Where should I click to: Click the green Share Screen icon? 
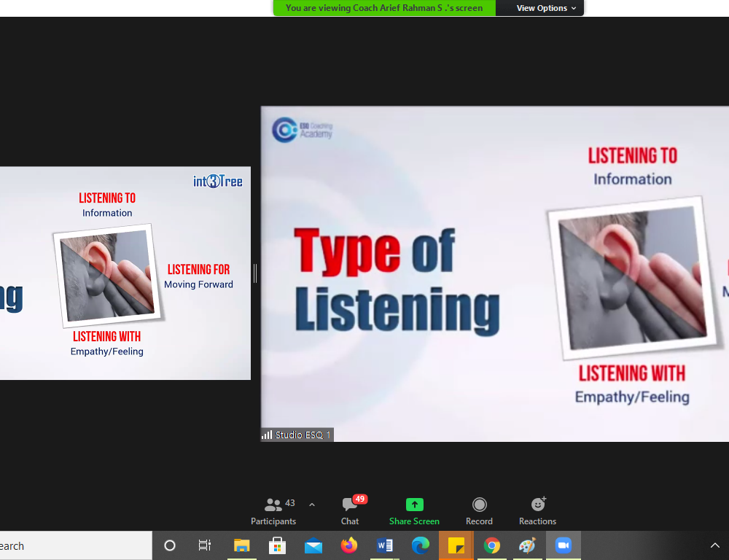pyautogui.click(x=414, y=505)
